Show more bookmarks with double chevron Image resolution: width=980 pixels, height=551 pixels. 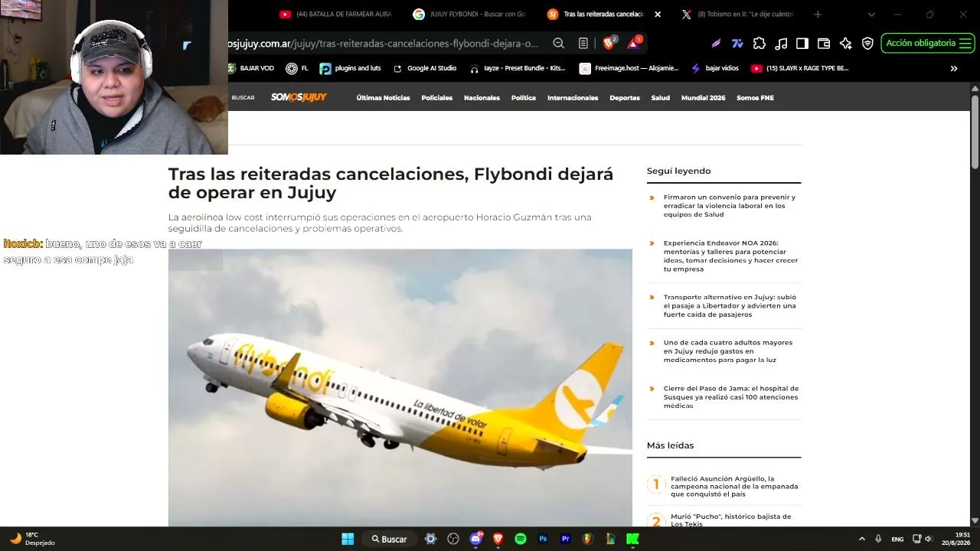point(954,68)
